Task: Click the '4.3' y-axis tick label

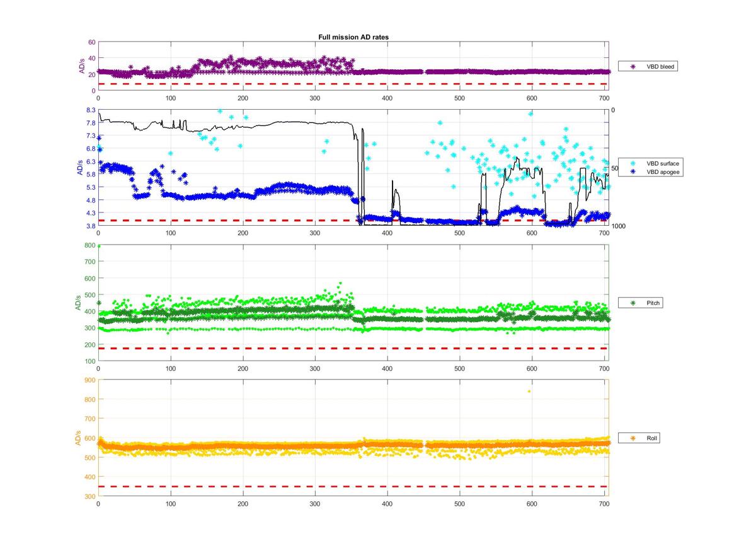Action: click(91, 213)
